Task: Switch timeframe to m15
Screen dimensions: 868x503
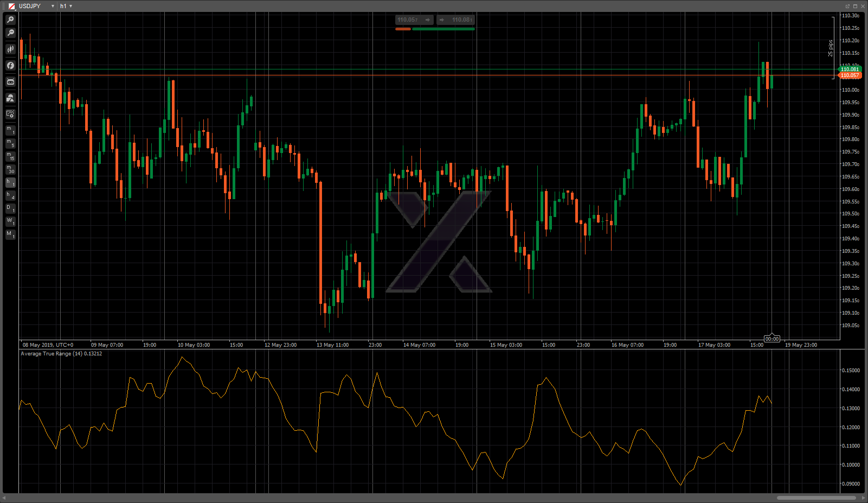Action: (10, 156)
